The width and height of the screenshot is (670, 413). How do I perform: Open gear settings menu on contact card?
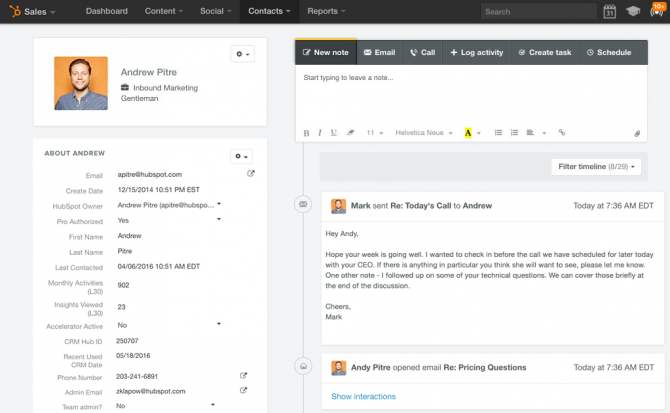point(243,54)
